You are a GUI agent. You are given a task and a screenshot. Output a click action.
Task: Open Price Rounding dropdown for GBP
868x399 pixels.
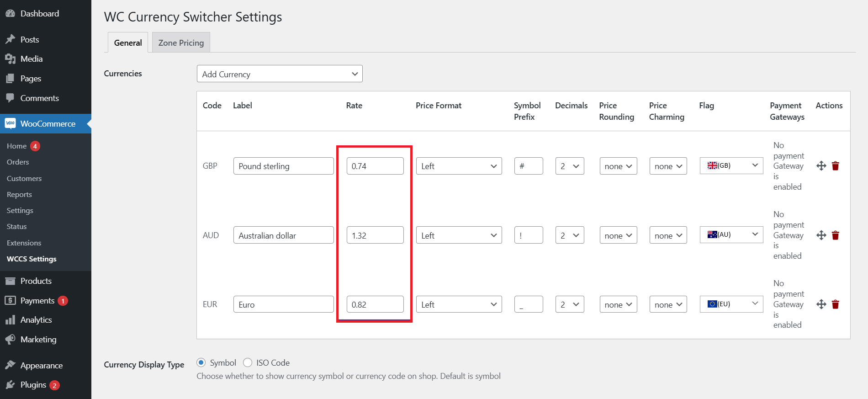coord(618,166)
